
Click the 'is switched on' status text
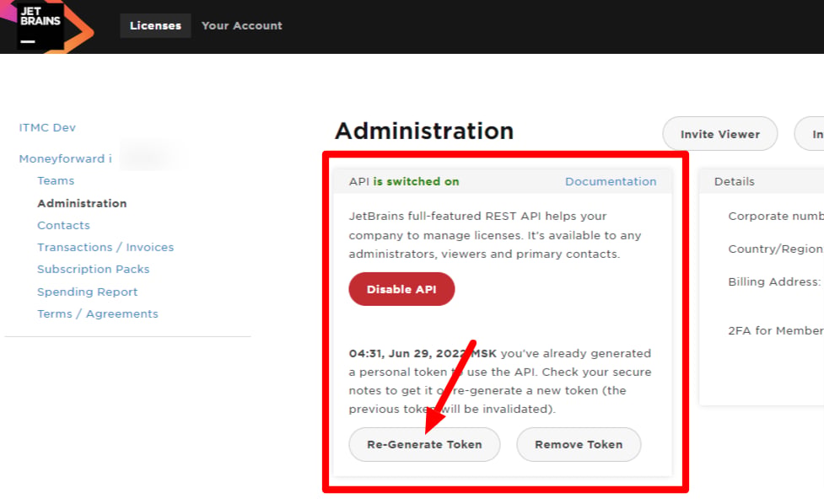click(x=416, y=182)
